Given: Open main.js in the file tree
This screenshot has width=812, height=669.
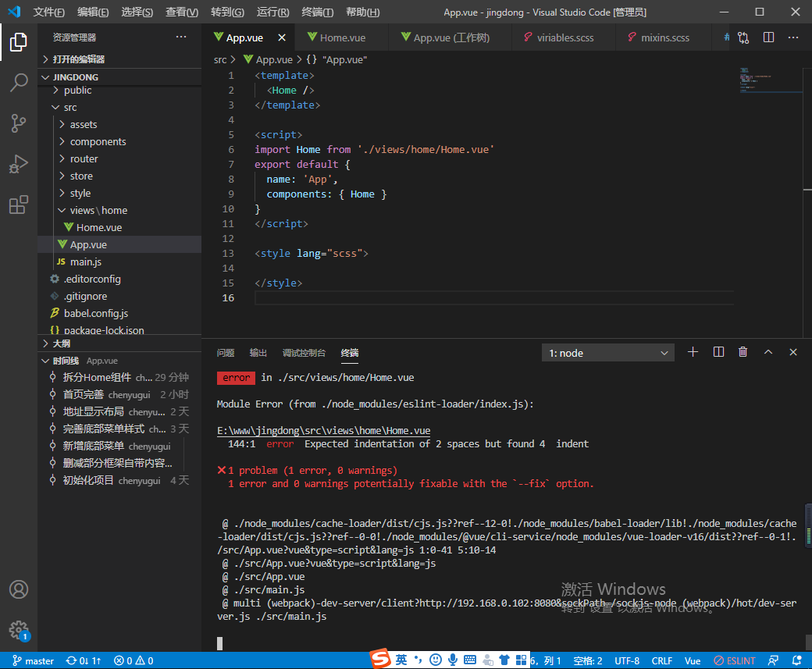Looking at the screenshot, I should [x=119, y=262].
